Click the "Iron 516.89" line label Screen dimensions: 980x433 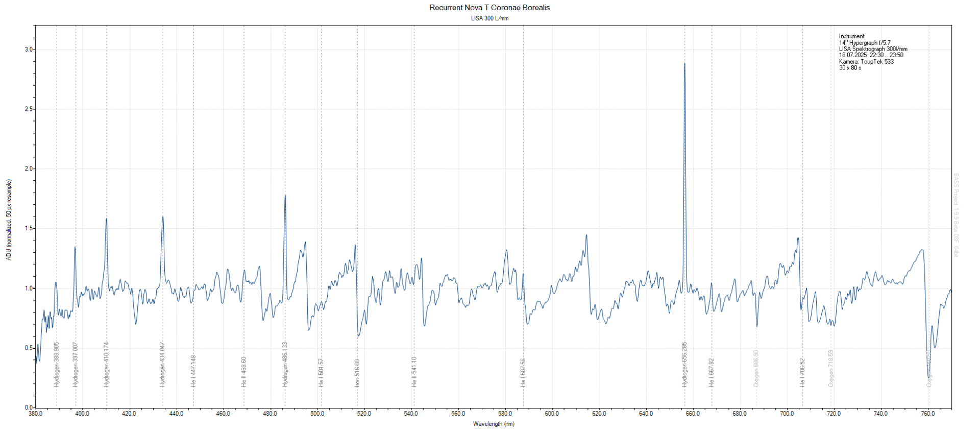coord(357,372)
